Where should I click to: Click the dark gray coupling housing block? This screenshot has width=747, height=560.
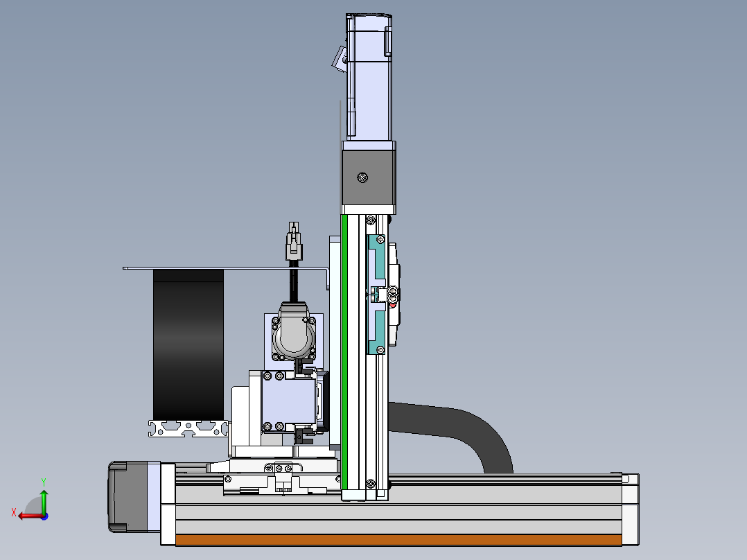click(x=369, y=178)
